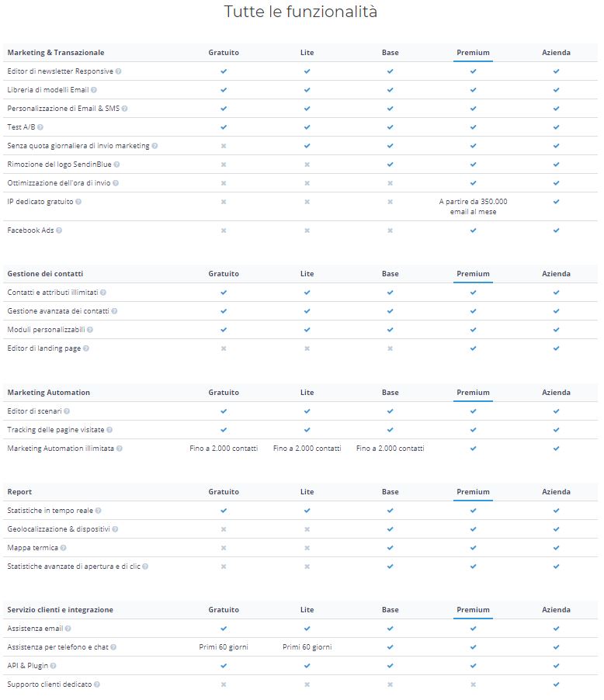Viewport: 604px width, 700px height.
Task: Click info icon for Editor di scenari
Action: tap(67, 411)
